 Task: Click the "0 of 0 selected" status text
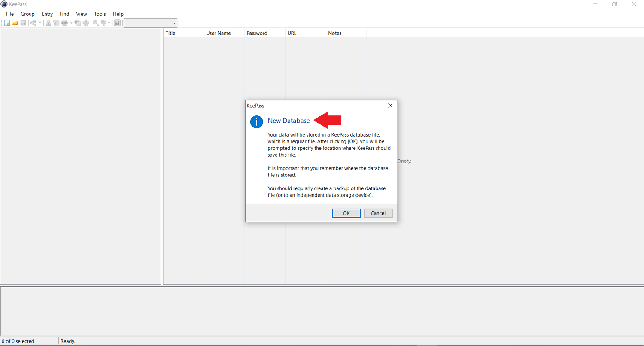pyautogui.click(x=18, y=341)
